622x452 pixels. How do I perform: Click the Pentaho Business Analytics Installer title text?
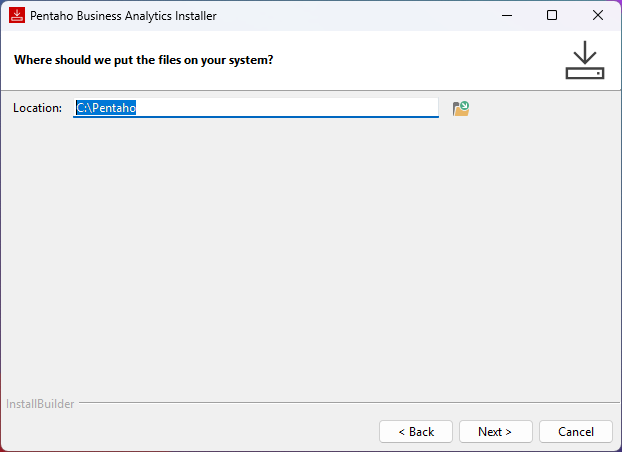[x=124, y=16]
